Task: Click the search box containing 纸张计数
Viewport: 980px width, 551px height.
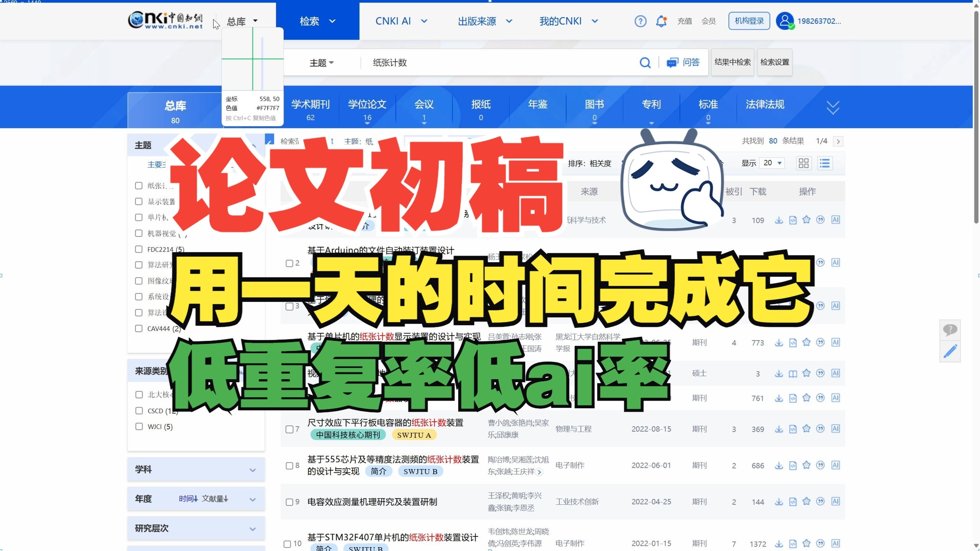Action: [x=498, y=62]
